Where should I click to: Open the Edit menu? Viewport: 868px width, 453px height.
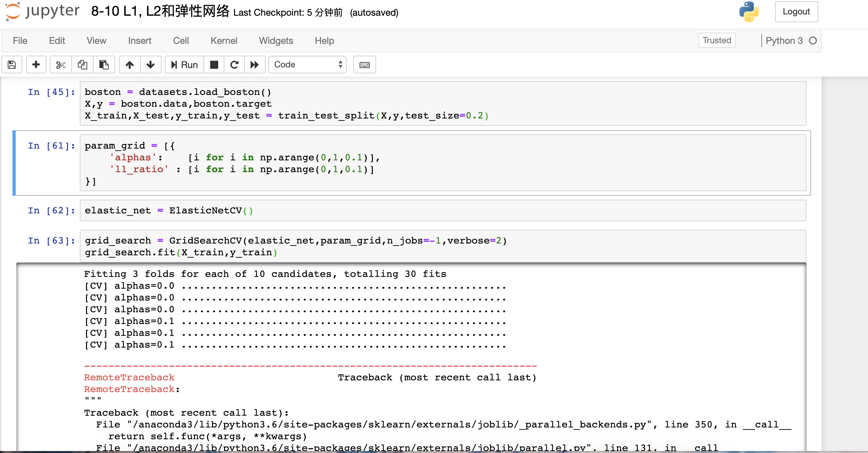(57, 41)
